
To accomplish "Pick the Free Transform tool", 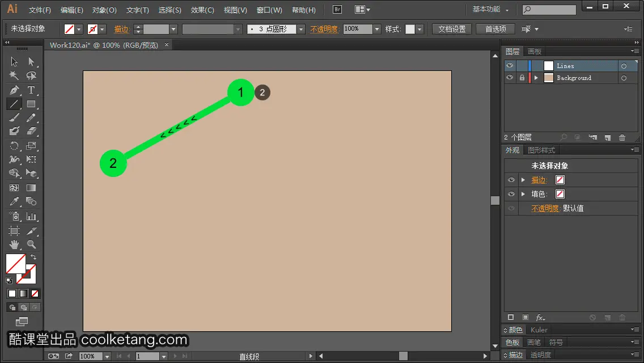I will (31, 159).
